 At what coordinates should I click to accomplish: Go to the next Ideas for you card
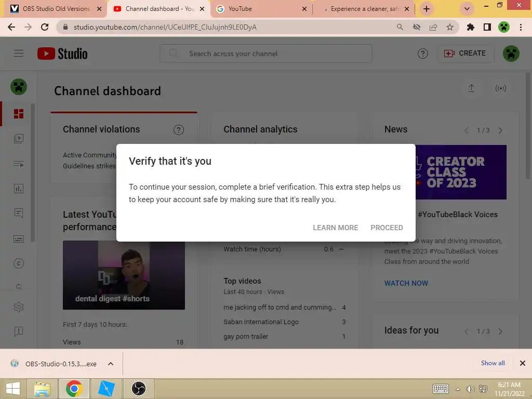(500, 331)
